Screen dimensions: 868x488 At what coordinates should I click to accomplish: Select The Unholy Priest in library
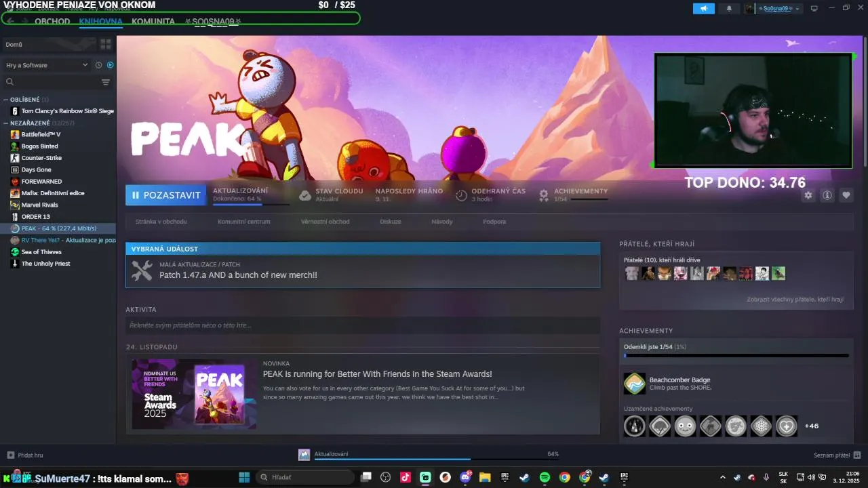pyautogui.click(x=45, y=264)
